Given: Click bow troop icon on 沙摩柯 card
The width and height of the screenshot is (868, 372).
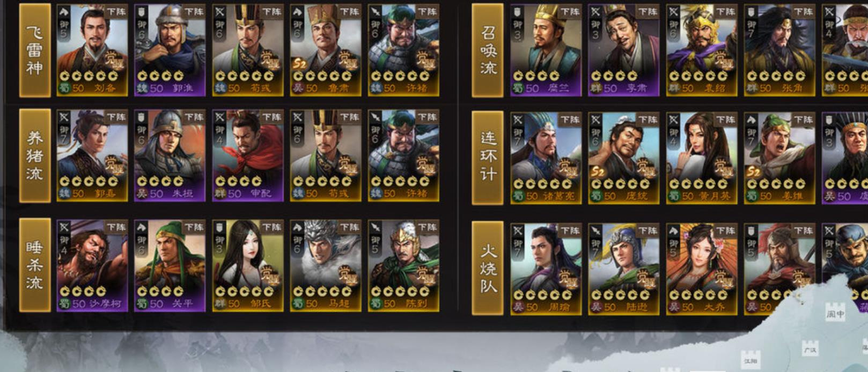Looking at the screenshot, I should (64, 227).
